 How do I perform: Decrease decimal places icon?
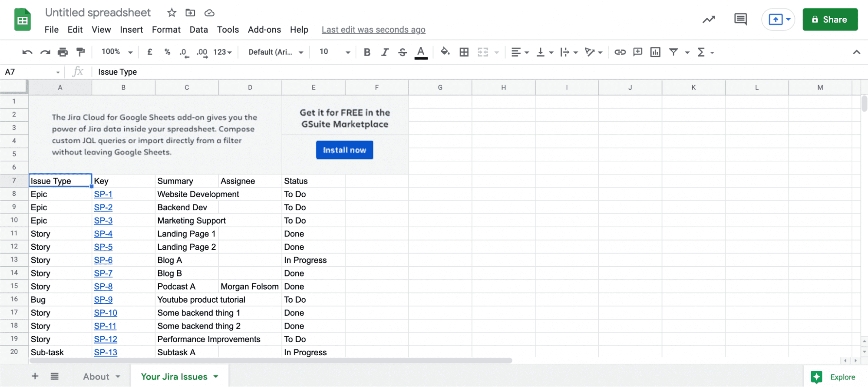[184, 53]
